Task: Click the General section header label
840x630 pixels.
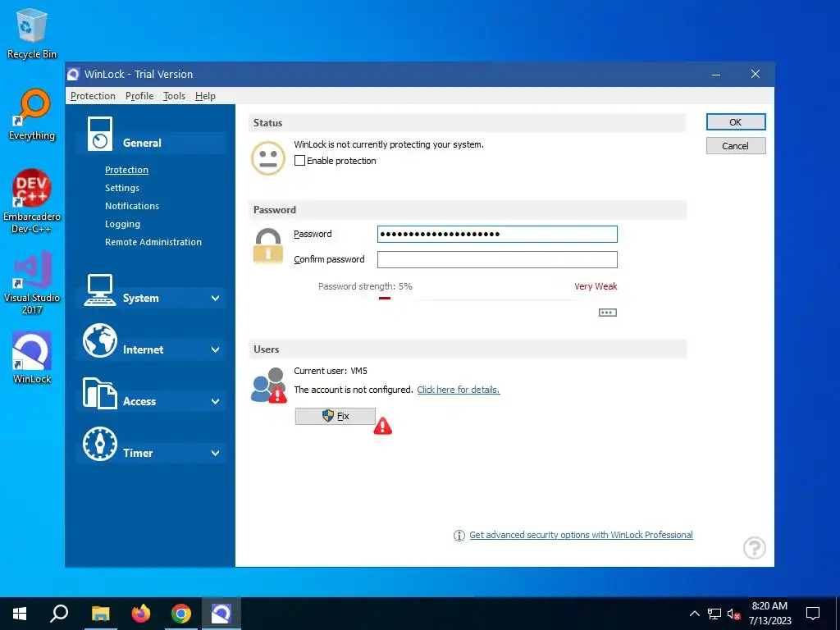Action: 142,143
